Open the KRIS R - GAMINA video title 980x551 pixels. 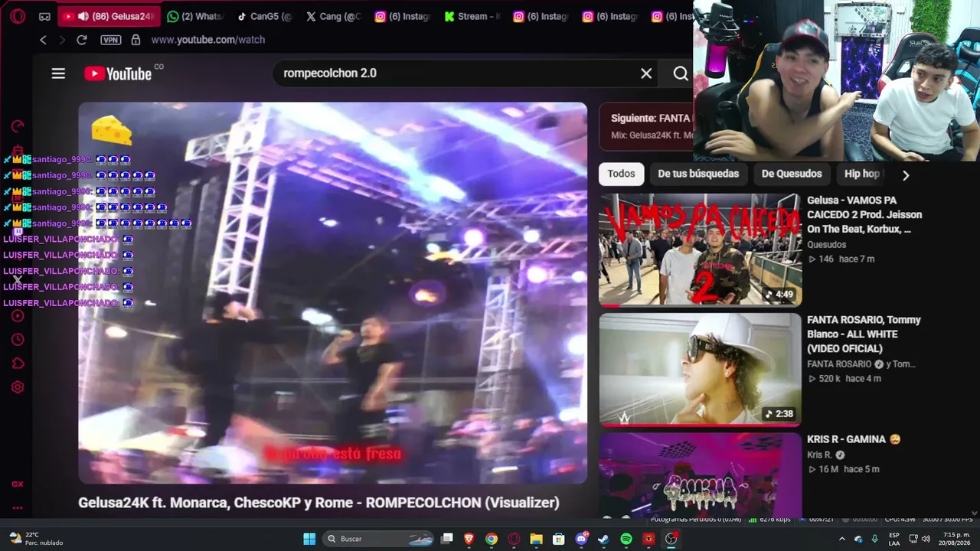pos(854,439)
